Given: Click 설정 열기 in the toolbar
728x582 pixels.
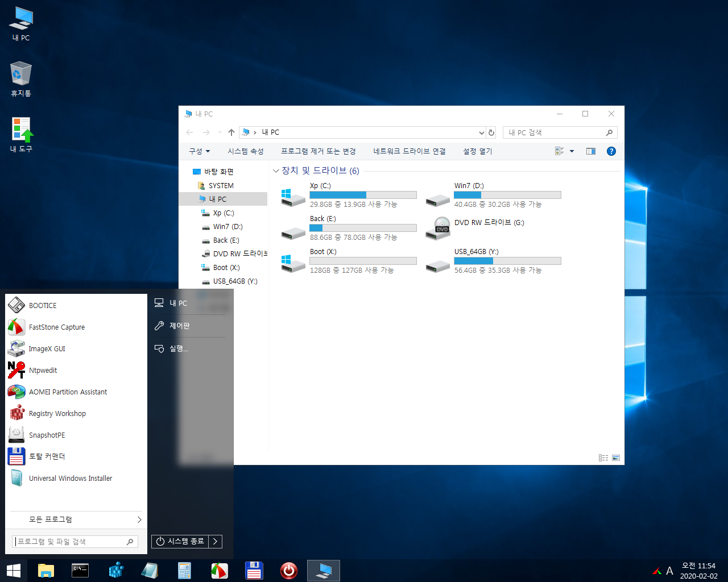Looking at the screenshot, I should (x=478, y=151).
